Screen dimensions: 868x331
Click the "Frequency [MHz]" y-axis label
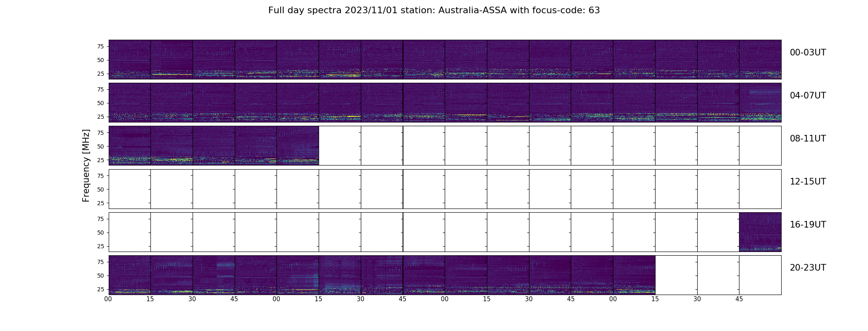pos(86,165)
